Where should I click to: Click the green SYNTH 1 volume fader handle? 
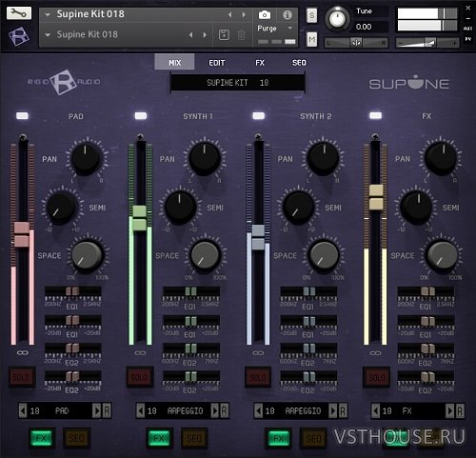click(x=140, y=218)
